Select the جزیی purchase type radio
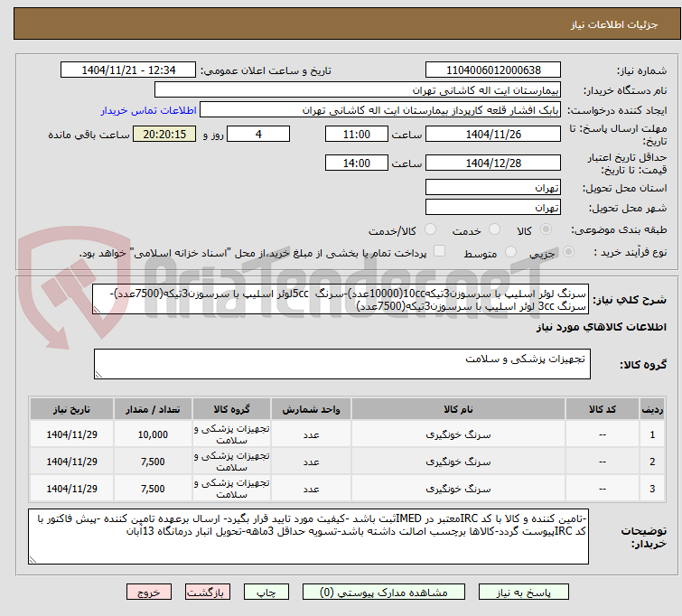The height and width of the screenshot is (616, 682). click(x=568, y=251)
